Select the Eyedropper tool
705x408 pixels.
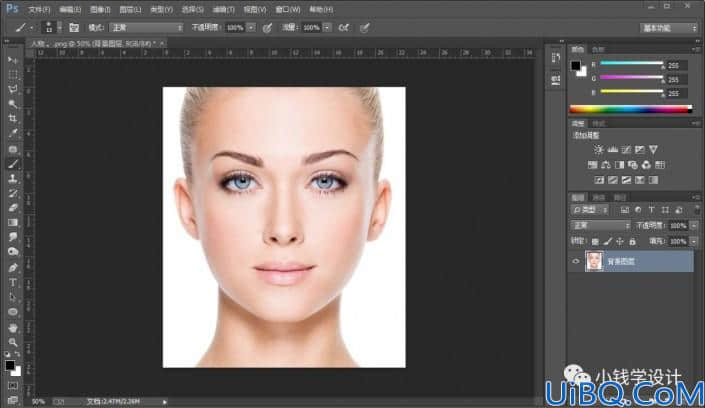pyautogui.click(x=13, y=134)
